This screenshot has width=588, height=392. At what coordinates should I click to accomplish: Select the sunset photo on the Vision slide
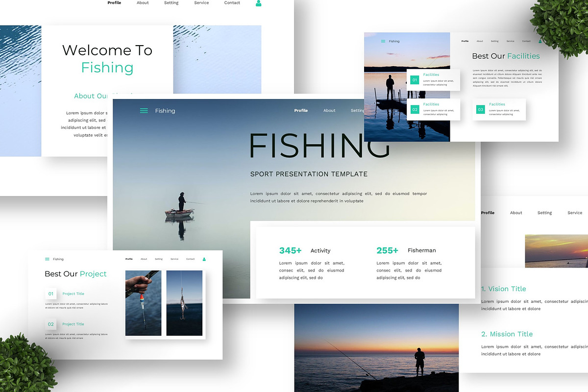[556, 251]
